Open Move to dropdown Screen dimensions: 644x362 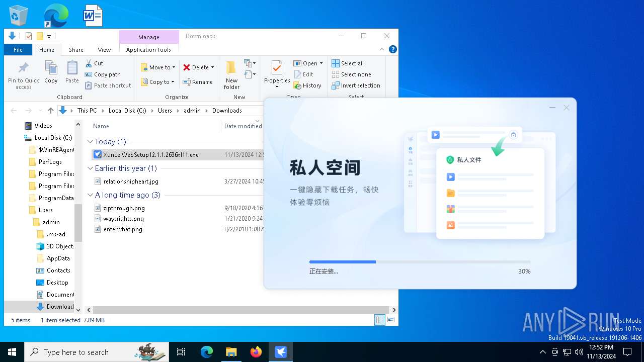[x=158, y=67]
